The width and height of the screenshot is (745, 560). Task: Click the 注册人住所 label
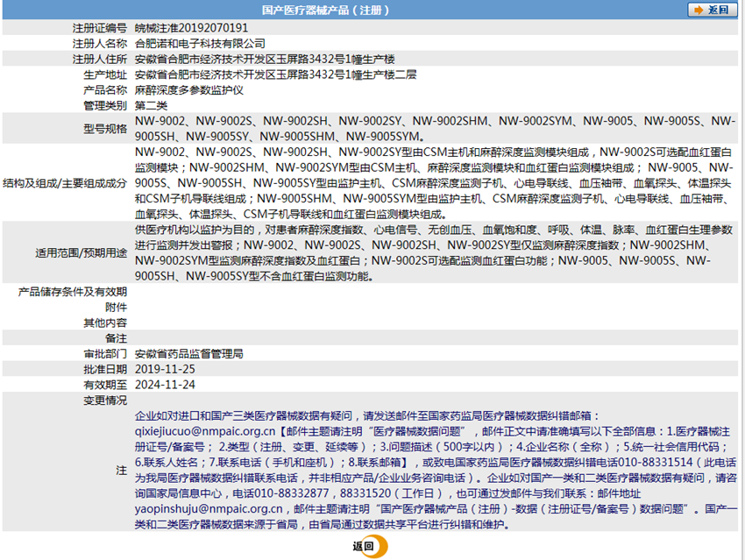(x=100, y=60)
